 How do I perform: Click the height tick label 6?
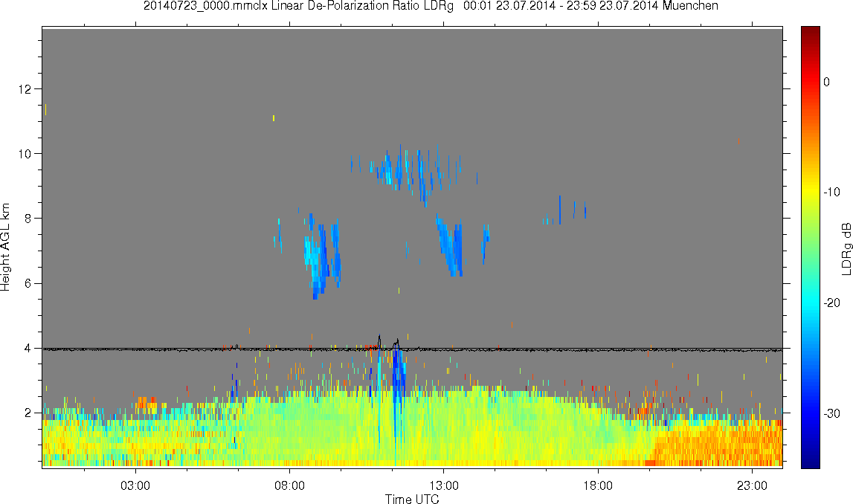(x=28, y=283)
